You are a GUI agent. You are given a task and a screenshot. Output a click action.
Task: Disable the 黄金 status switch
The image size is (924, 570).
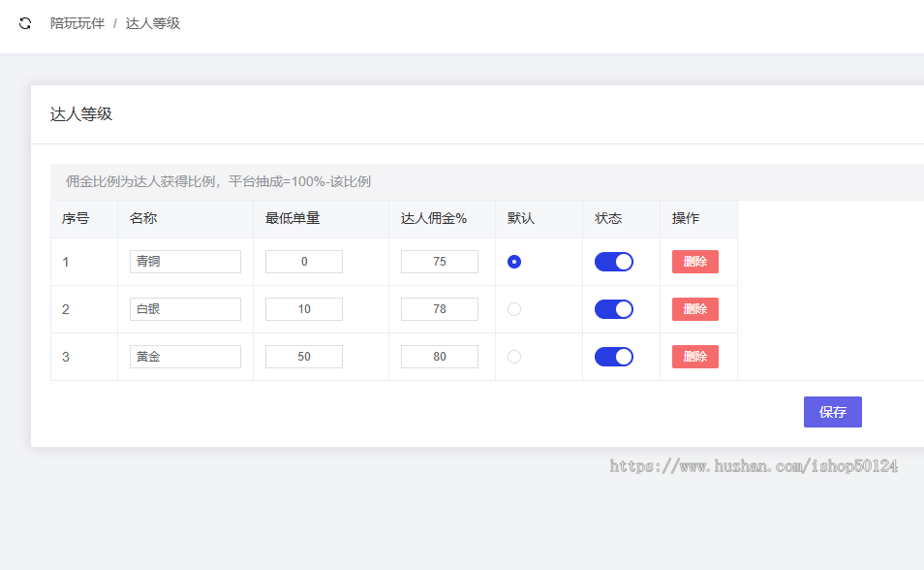[x=613, y=357]
